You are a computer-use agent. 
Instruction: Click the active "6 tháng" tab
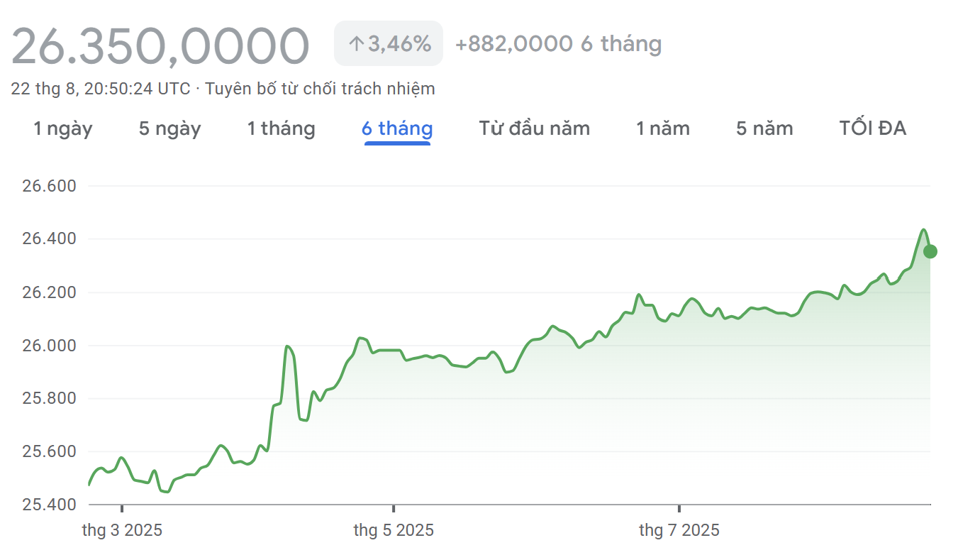397,128
